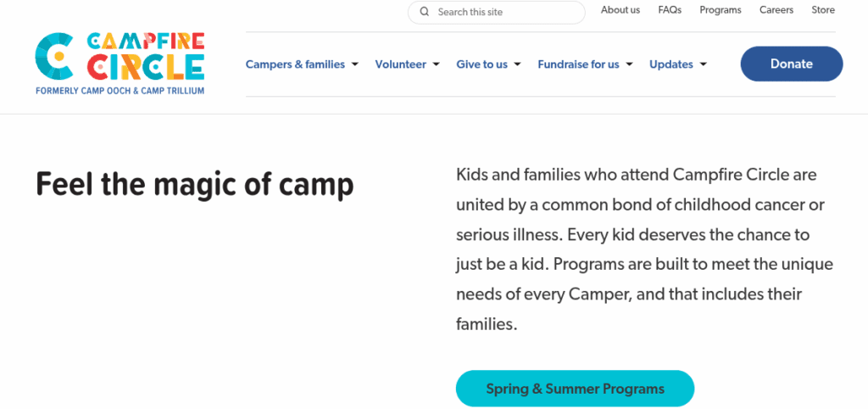Go to the About us page
868x409 pixels.
(620, 10)
